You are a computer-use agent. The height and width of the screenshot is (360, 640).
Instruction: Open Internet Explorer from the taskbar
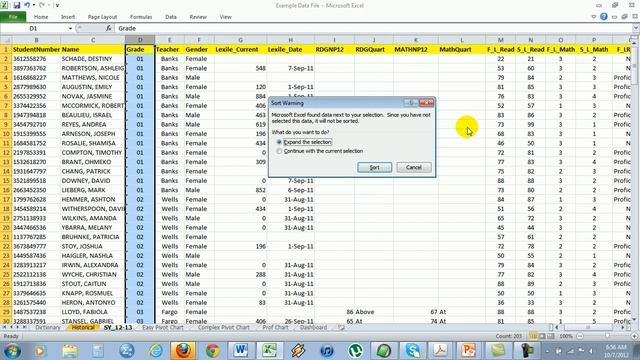(x=155, y=351)
